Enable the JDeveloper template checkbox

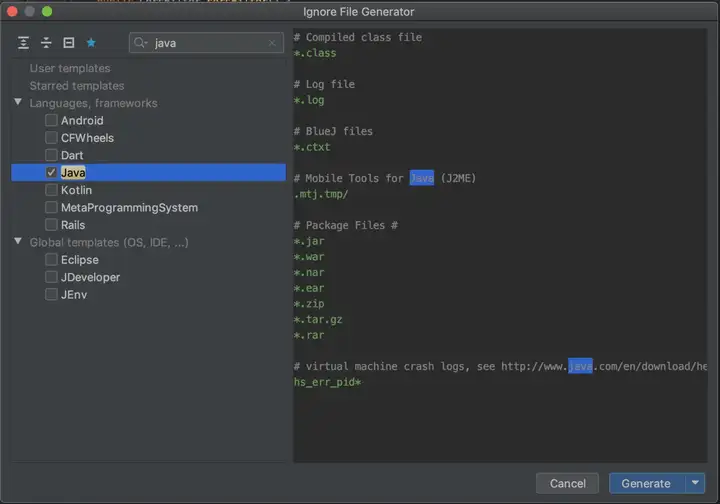point(51,277)
